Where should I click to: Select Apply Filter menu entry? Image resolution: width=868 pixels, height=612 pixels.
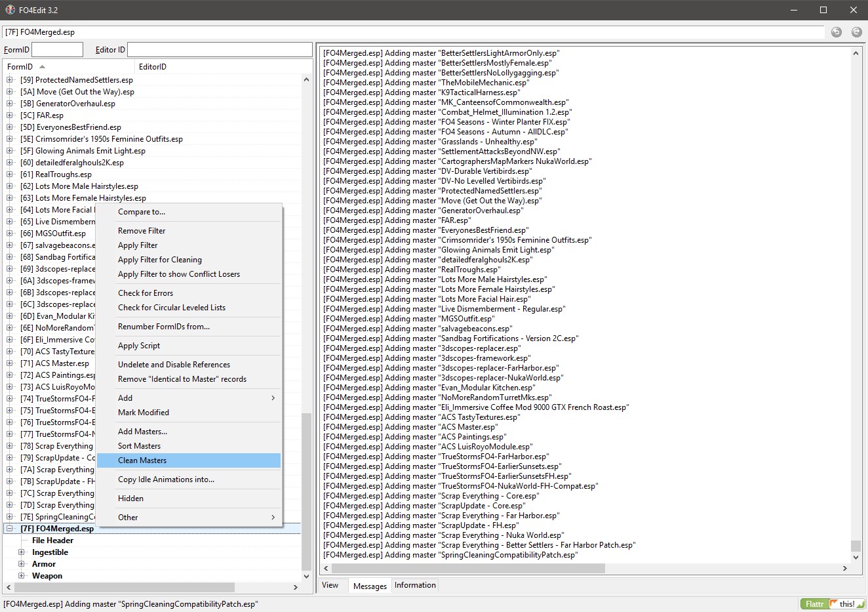pyautogui.click(x=189, y=245)
